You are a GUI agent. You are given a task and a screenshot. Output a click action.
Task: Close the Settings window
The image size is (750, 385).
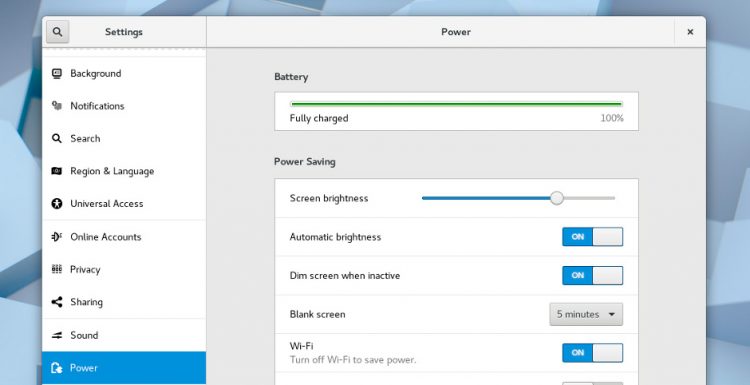tap(690, 32)
